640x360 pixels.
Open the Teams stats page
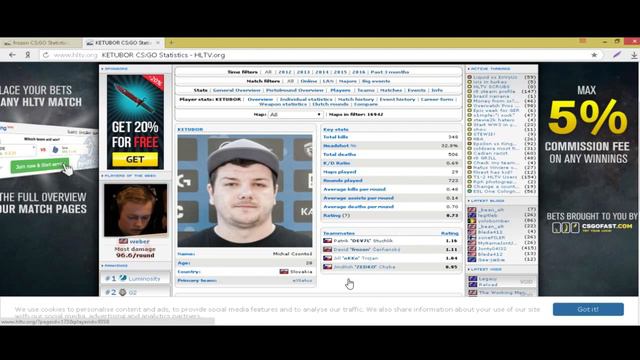click(366, 90)
